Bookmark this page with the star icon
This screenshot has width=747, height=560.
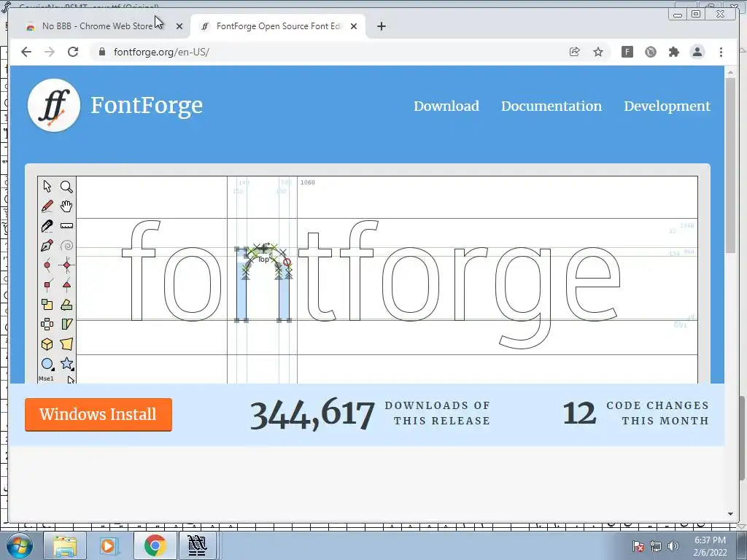point(598,52)
